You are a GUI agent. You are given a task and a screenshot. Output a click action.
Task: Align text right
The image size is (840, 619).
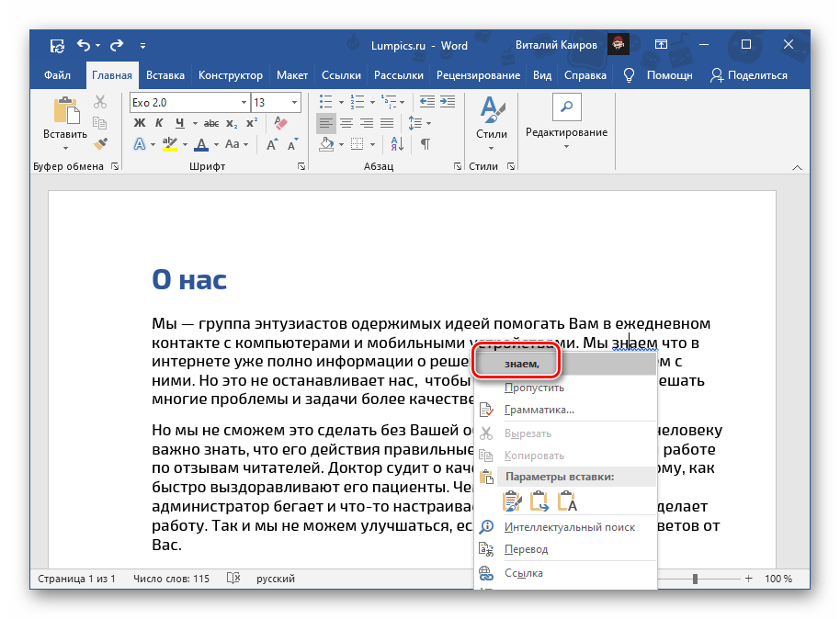(367, 124)
